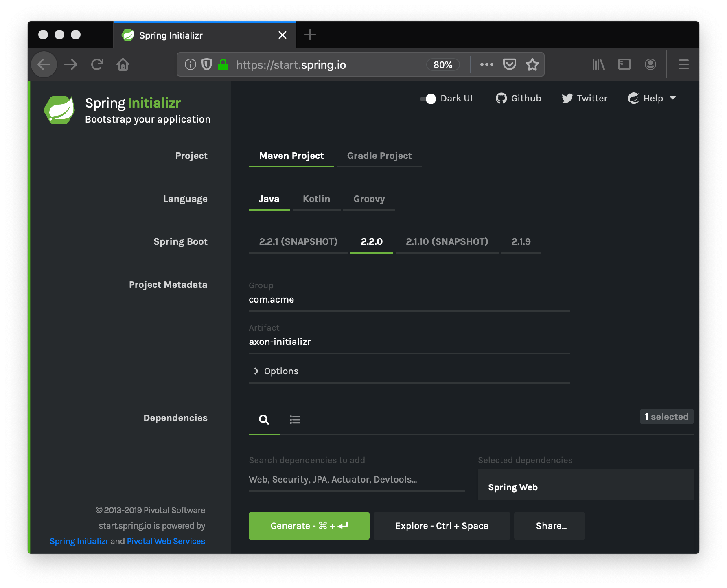
Task: Open the Help dropdown menu
Action: pyautogui.click(x=652, y=99)
